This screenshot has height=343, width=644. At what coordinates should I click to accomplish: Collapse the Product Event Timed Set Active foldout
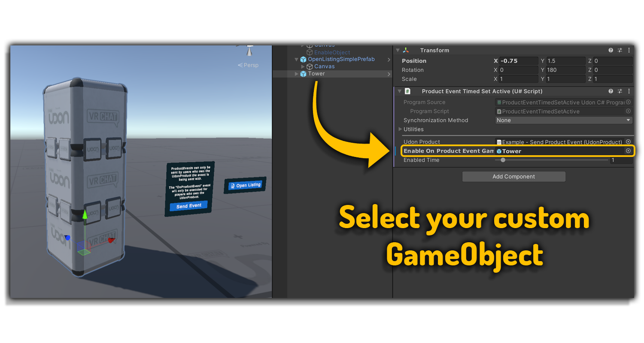[x=399, y=91]
